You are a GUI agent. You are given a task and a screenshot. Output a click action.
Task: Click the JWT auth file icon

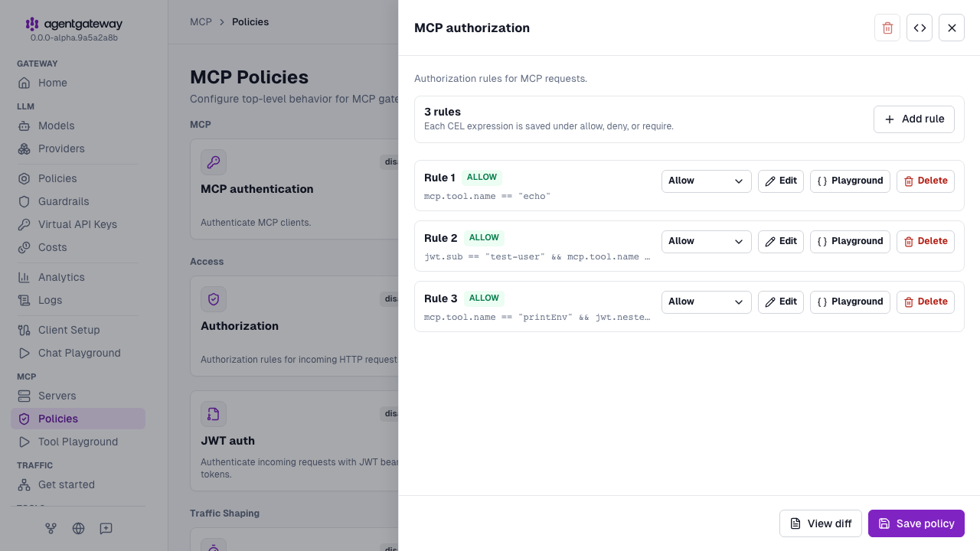pyautogui.click(x=214, y=414)
